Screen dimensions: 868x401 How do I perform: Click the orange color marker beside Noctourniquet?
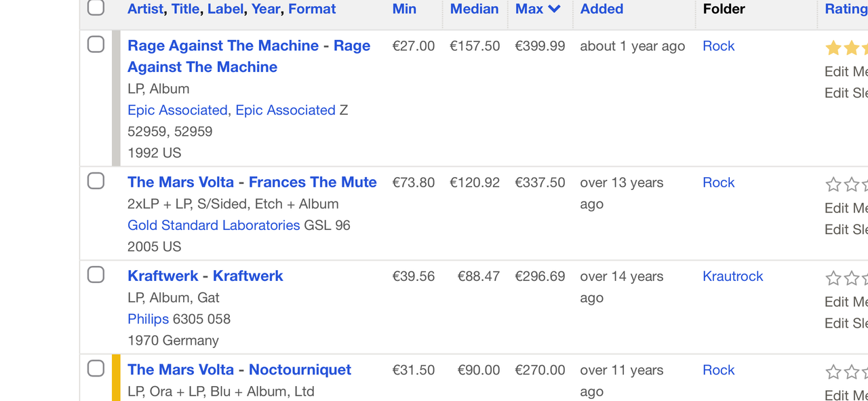pyautogui.click(x=116, y=377)
